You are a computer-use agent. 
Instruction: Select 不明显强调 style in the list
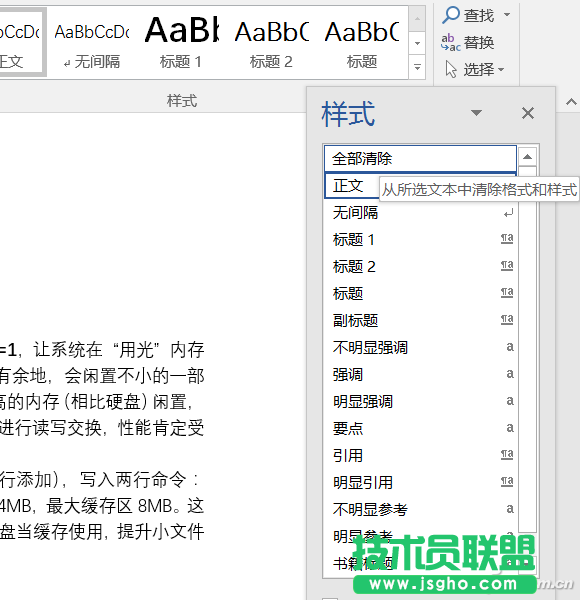click(420, 347)
